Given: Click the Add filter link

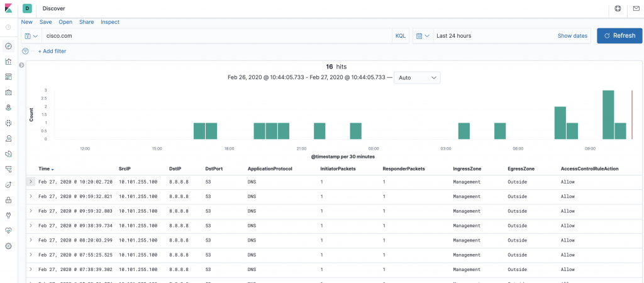Looking at the screenshot, I should coord(52,51).
